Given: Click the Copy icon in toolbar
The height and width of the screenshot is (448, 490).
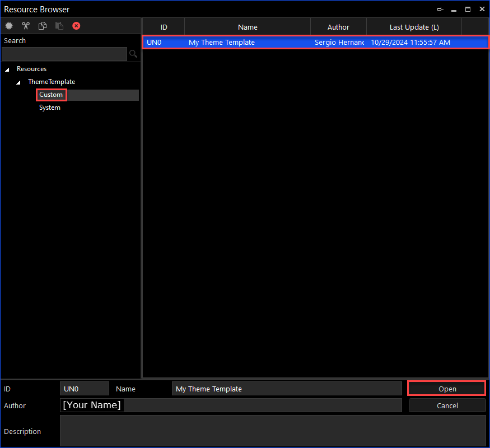Looking at the screenshot, I should [43, 26].
